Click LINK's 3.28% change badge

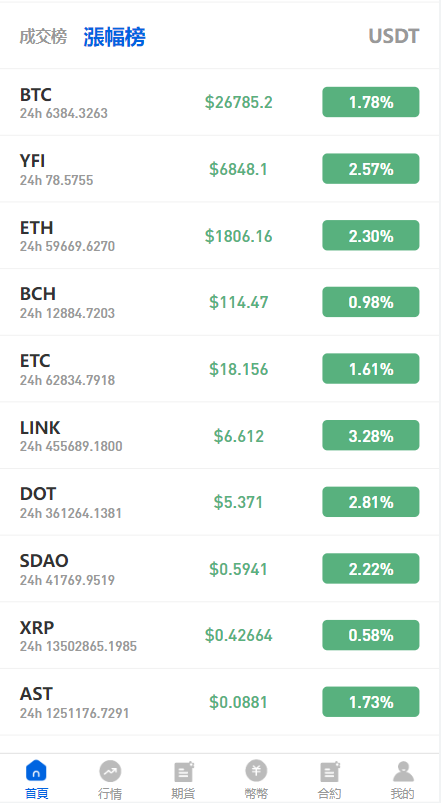pos(371,435)
